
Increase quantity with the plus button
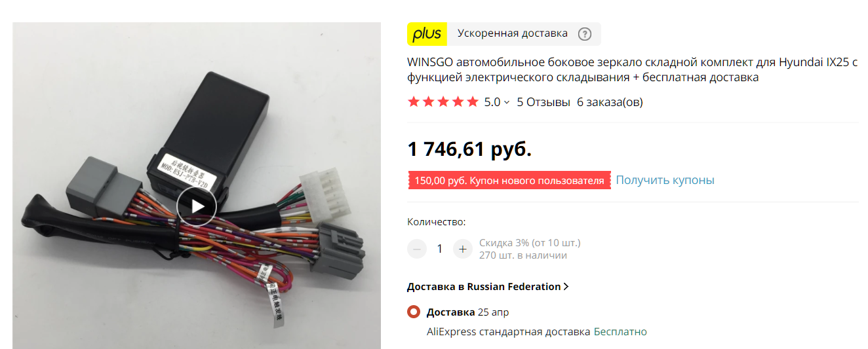[x=463, y=249]
